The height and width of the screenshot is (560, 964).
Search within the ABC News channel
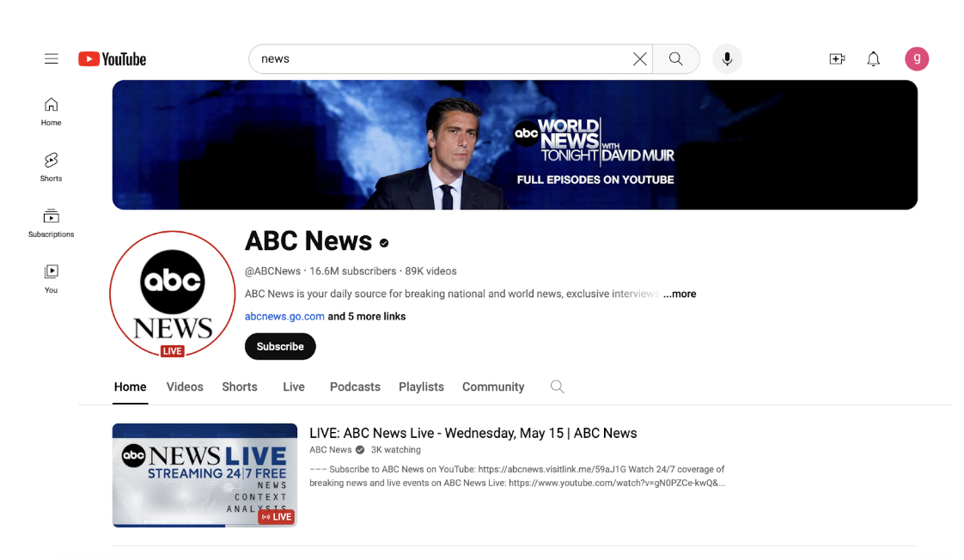point(557,387)
